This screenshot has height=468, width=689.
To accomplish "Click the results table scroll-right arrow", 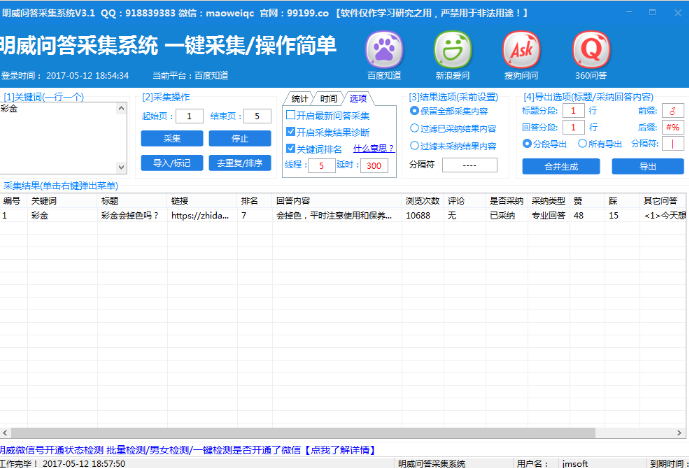I will [x=679, y=433].
